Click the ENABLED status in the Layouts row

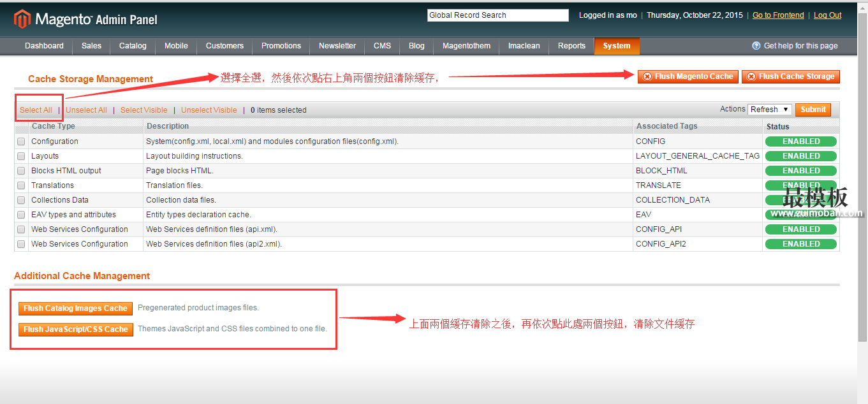801,156
